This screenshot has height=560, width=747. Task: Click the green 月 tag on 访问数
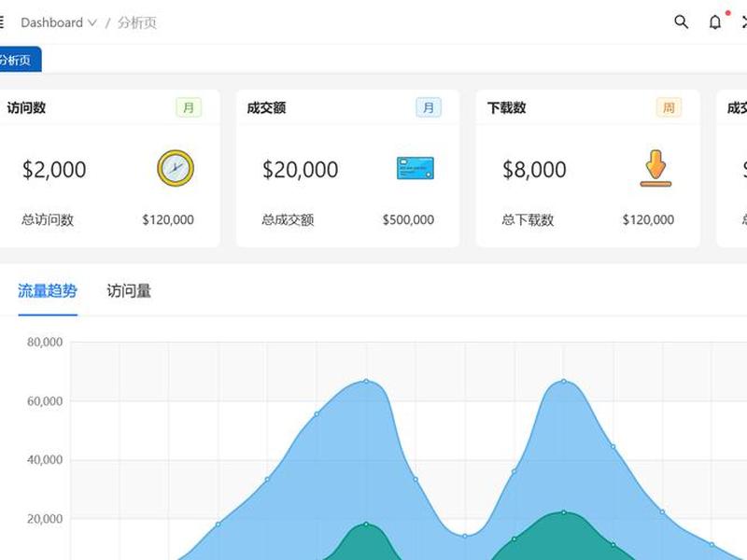click(189, 107)
